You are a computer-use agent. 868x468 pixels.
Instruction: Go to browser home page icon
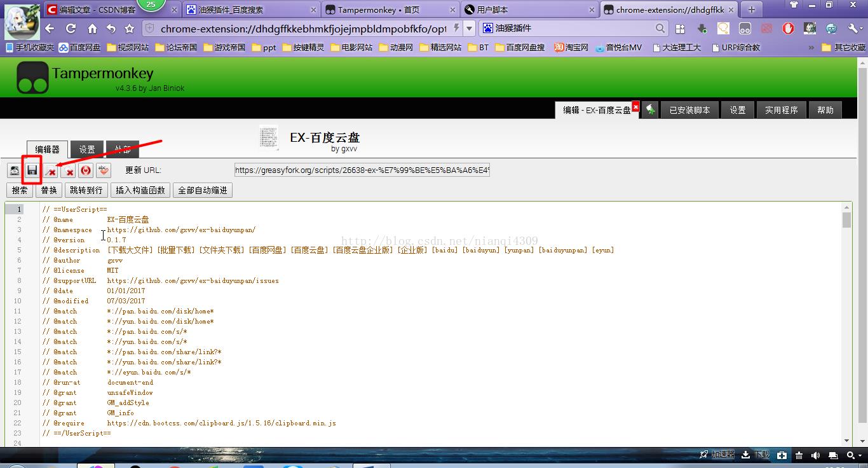(x=92, y=29)
